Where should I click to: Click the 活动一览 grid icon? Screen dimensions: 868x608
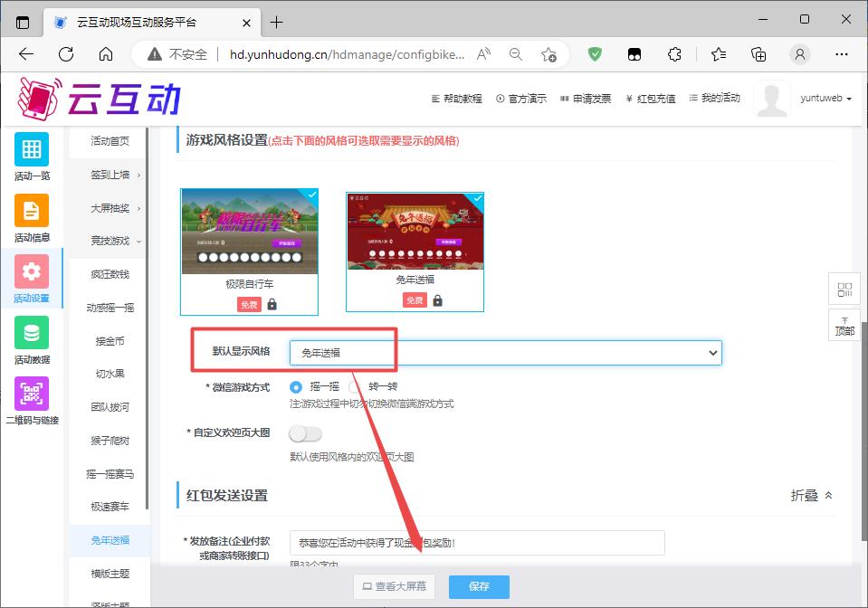[32, 149]
